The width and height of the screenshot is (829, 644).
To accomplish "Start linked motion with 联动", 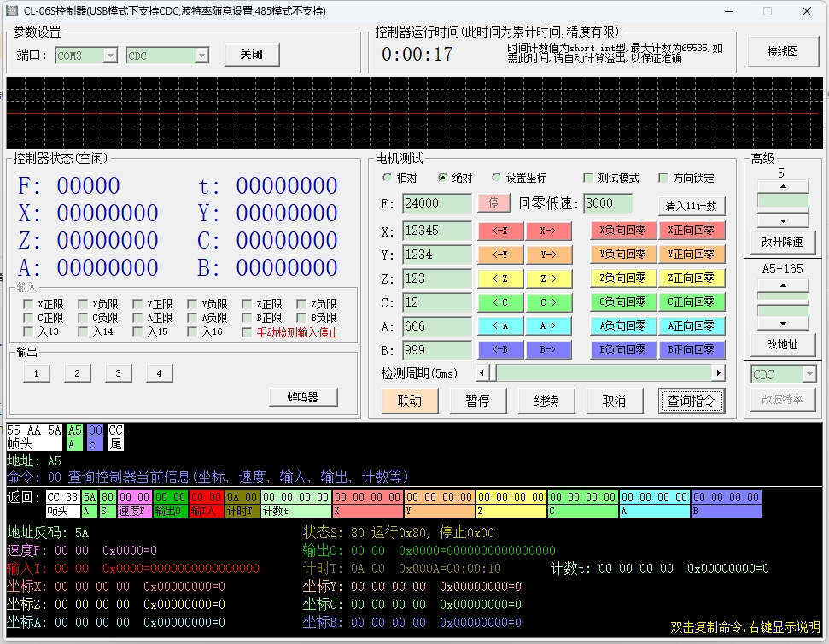I will point(410,401).
